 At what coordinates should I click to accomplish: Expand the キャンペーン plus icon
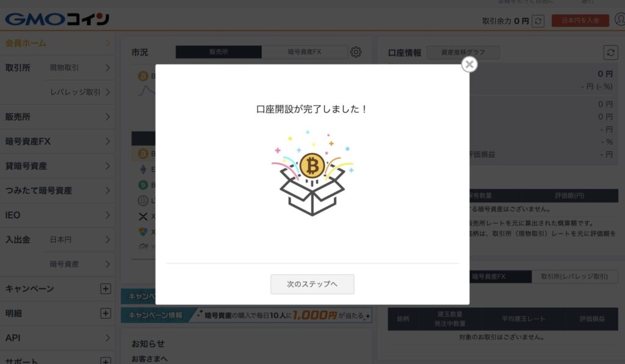[105, 289]
